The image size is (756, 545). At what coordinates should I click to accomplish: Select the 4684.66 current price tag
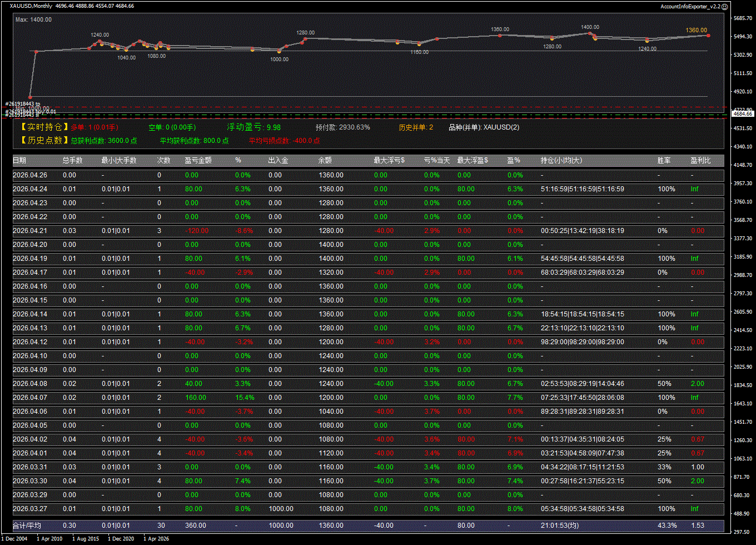point(742,113)
